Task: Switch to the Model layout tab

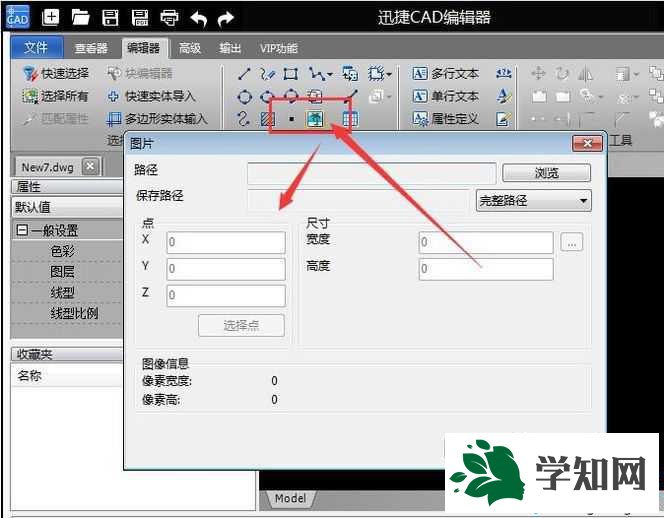Action: 290,498
